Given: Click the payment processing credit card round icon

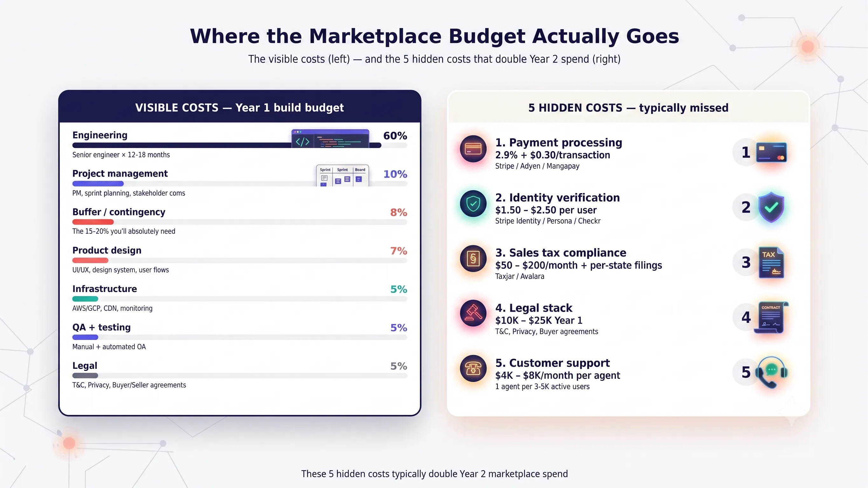Looking at the screenshot, I should click(x=473, y=148).
